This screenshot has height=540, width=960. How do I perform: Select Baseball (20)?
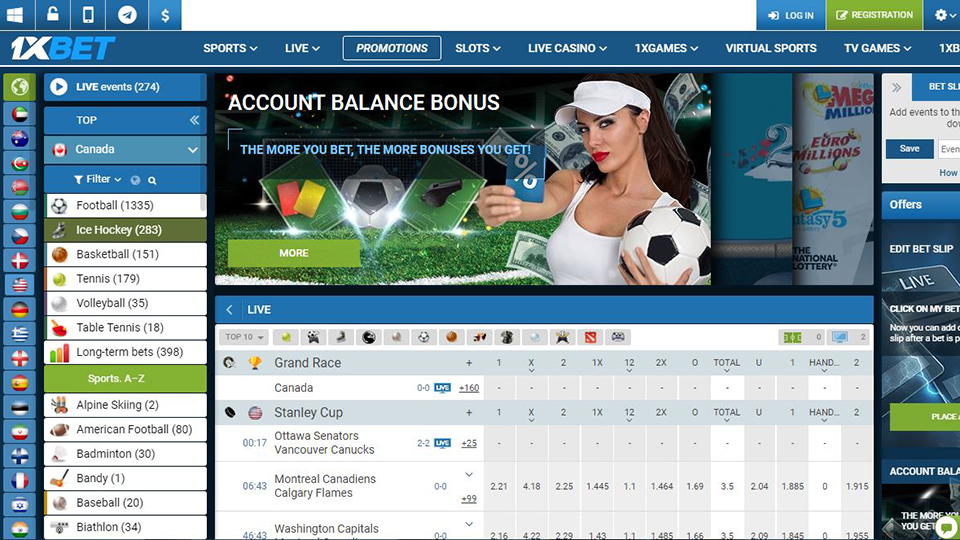[x=125, y=503]
